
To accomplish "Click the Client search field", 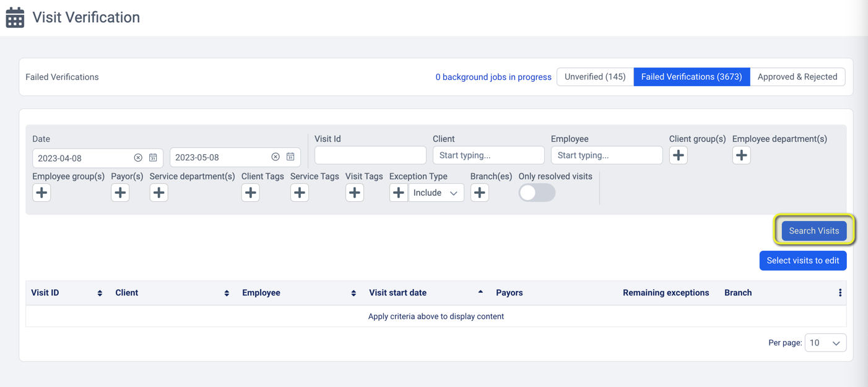I will [488, 155].
